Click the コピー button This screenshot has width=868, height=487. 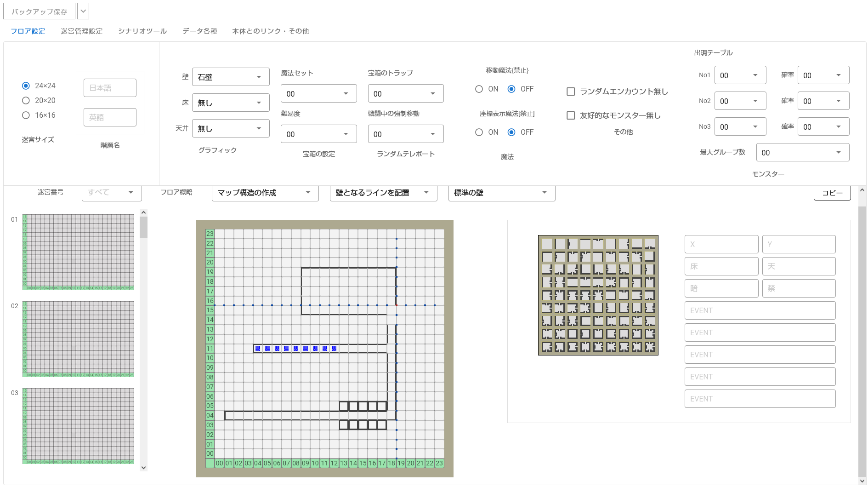[x=832, y=193]
